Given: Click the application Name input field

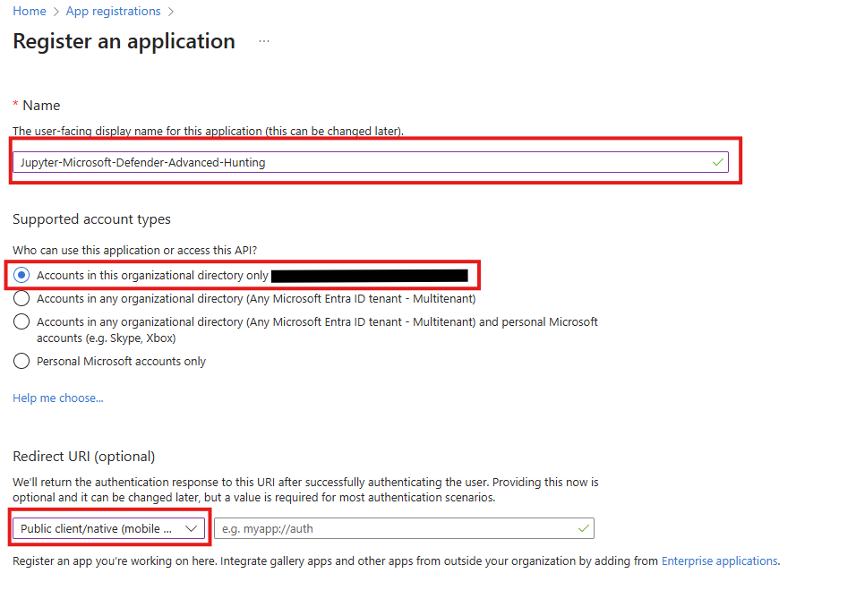Looking at the screenshot, I should point(370,162).
